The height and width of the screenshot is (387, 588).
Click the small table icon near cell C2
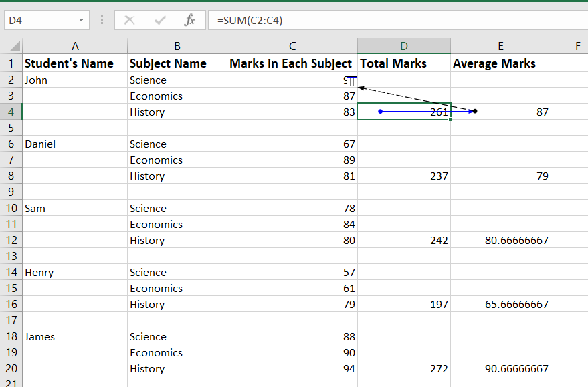[x=352, y=82]
